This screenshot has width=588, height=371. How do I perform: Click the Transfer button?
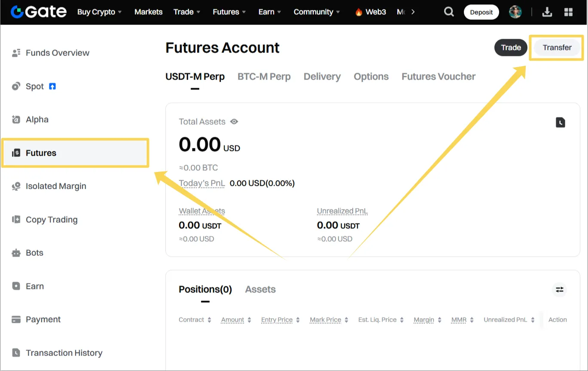[557, 47]
